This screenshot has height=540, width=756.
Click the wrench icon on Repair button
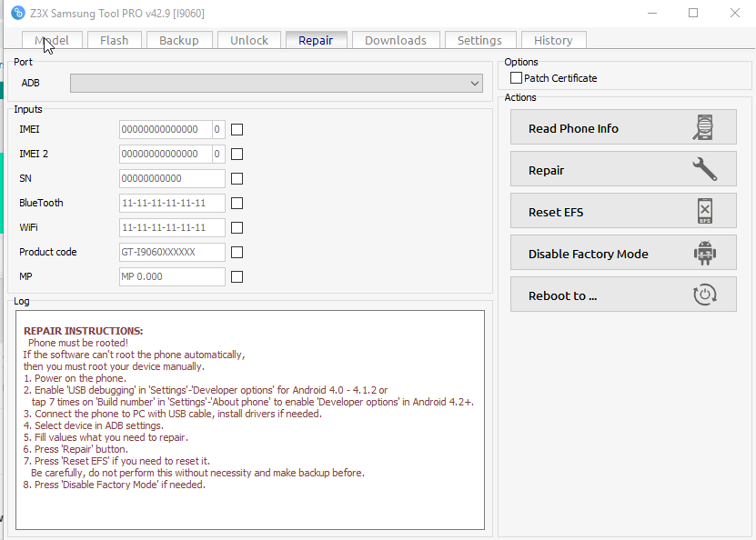click(x=703, y=169)
